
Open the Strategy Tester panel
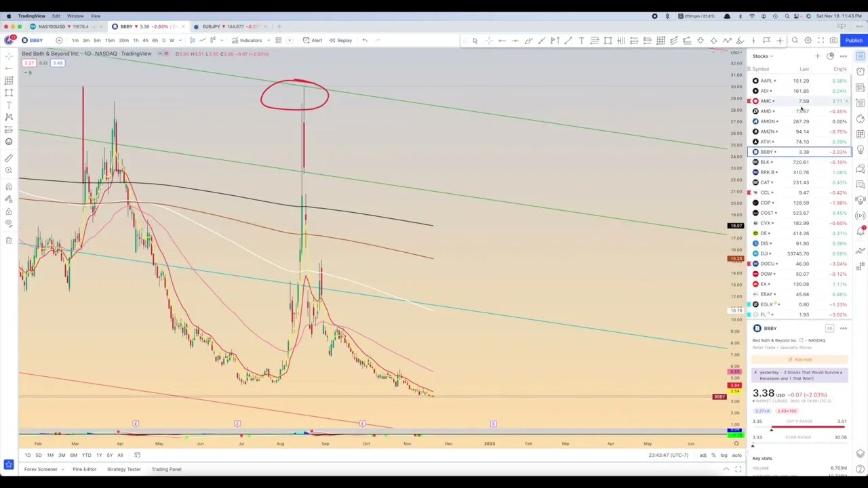coord(124,469)
